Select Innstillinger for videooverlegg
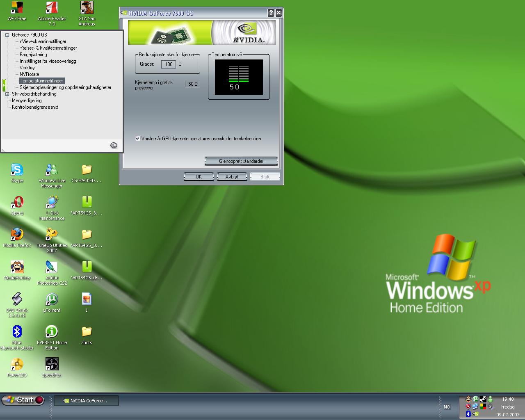The image size is (525, 420). point(48,61)
